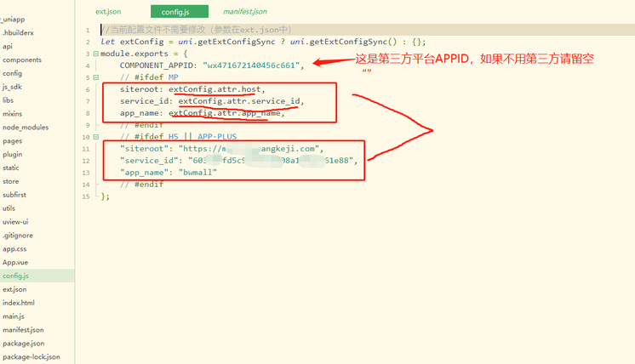The width and height of the screenshot is (635, 364).
Task: Open the plugin folder
Action: [x=13, y=154]
